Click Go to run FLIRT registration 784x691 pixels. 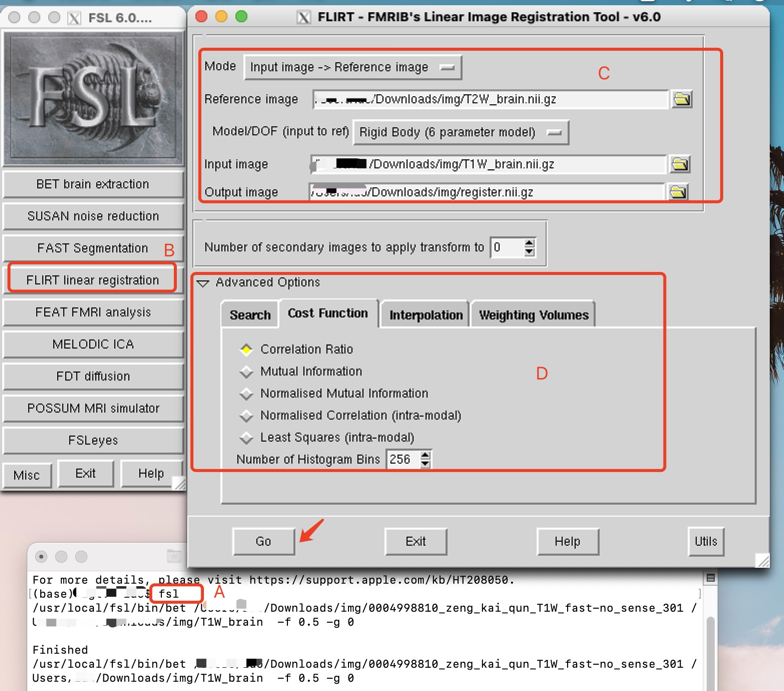tap(264, 542)
